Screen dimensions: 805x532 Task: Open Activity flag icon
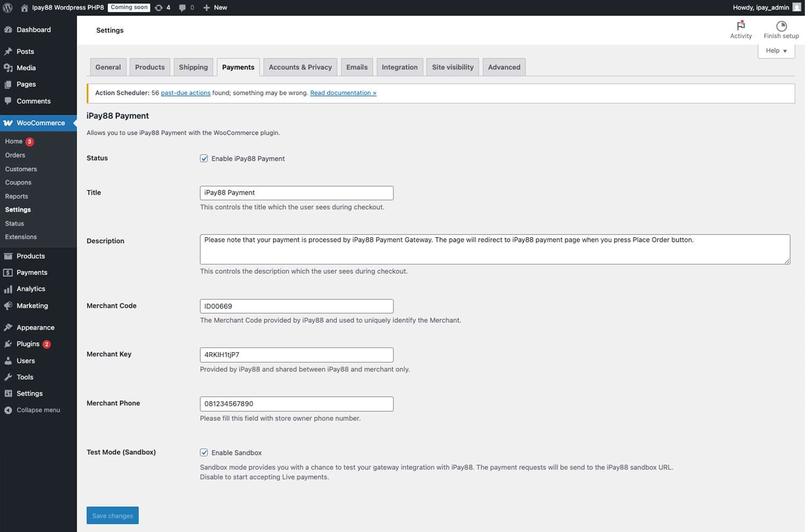point(741,26)
